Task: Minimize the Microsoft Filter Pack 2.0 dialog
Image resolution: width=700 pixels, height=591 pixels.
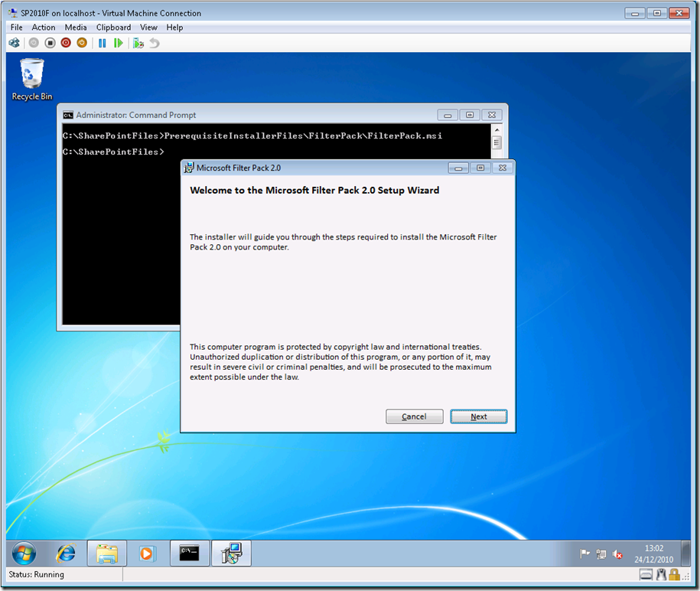Action: 458,168
